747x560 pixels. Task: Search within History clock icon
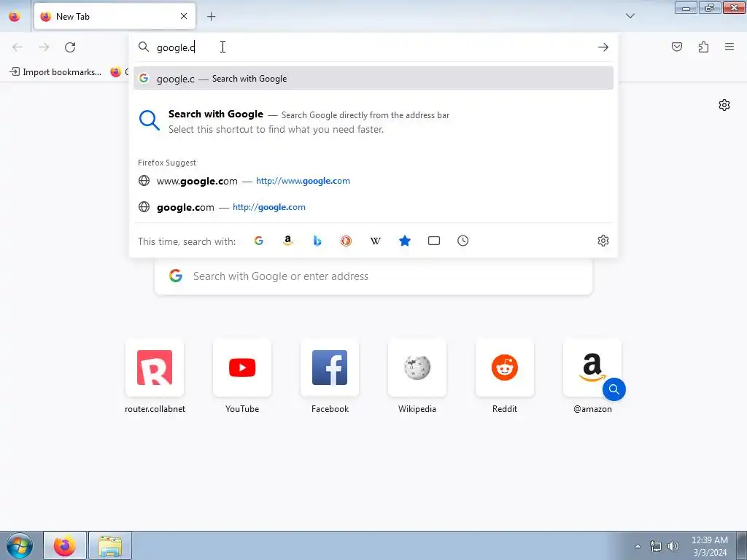(x=463, y=241)
